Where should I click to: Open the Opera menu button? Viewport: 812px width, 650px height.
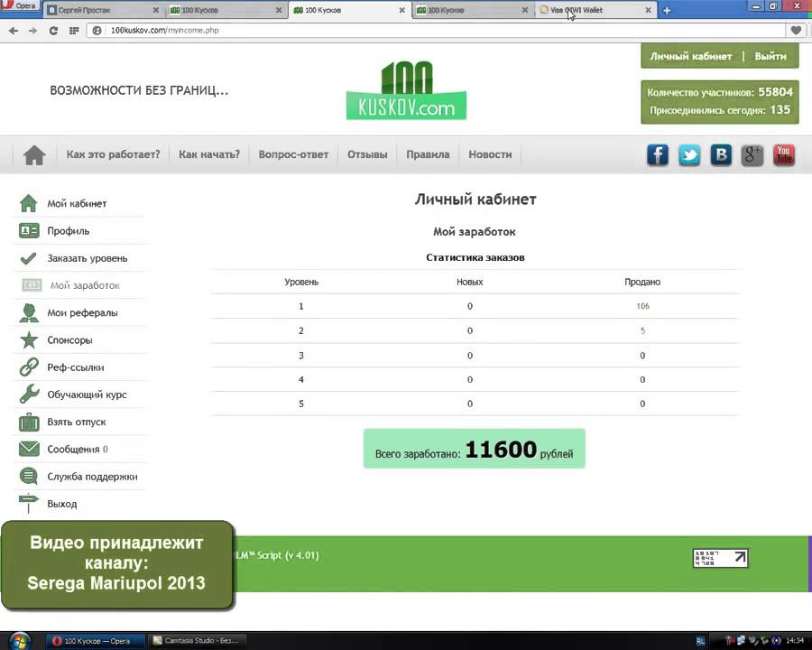20,5
